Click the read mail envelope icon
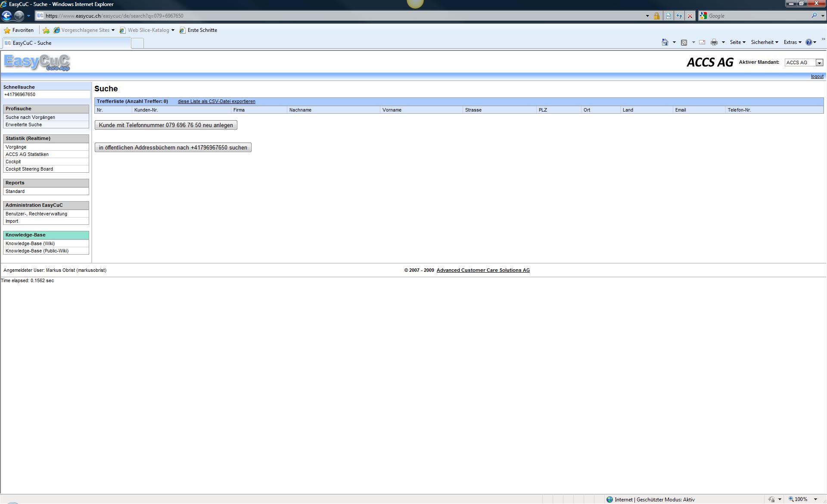 702,42
